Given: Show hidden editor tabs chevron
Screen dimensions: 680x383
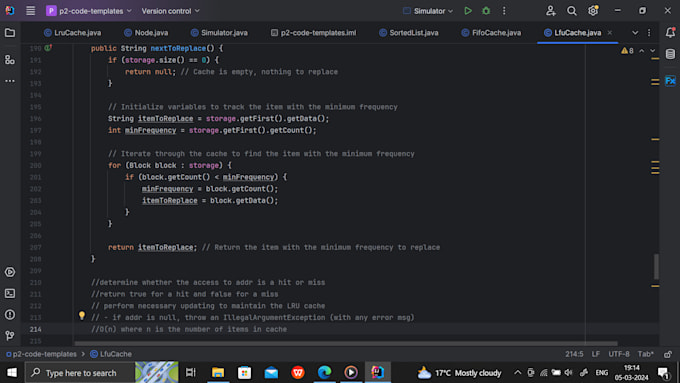Looking at the screenshot, I should coord(635,33).
